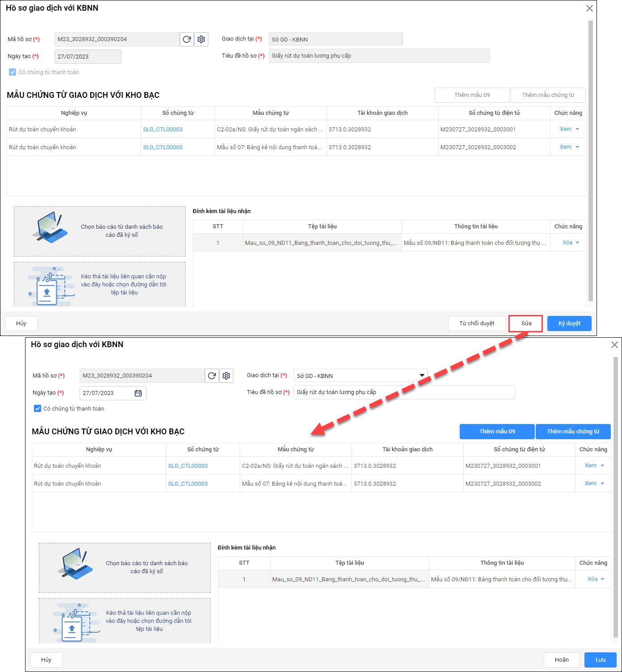622x672 pixels.
Task: Expand Xem arrow for M230727_3028932_0003002 lower dialog
Action: tap(602, 483)
